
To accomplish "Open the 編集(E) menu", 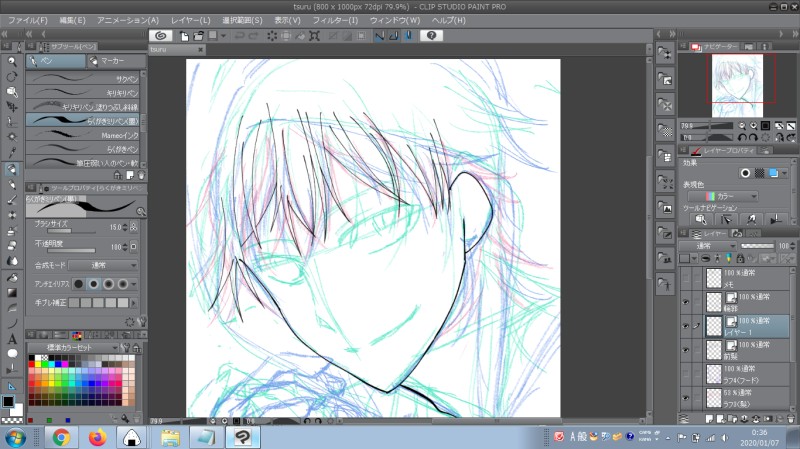I will pyautogui.click(x=72, y=20).
